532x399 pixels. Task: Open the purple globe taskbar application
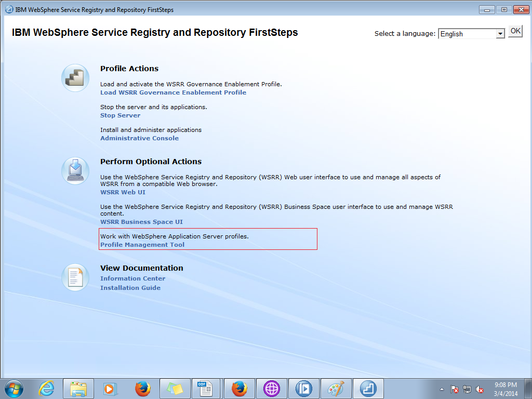pos(271,389)
